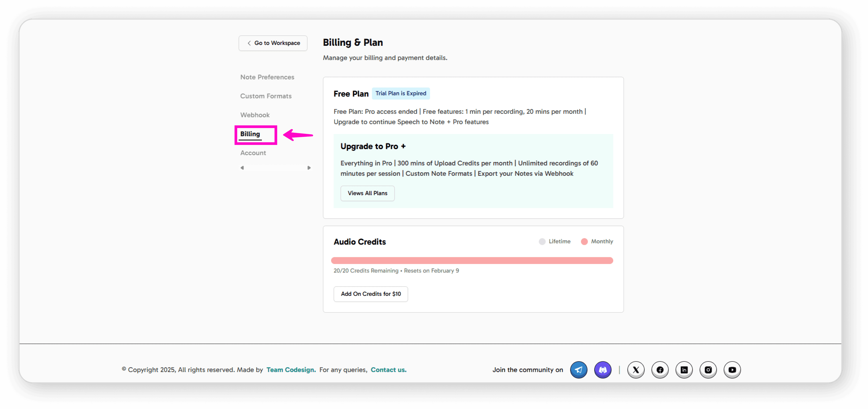Open the YouTube channel icon

(732, 370)
